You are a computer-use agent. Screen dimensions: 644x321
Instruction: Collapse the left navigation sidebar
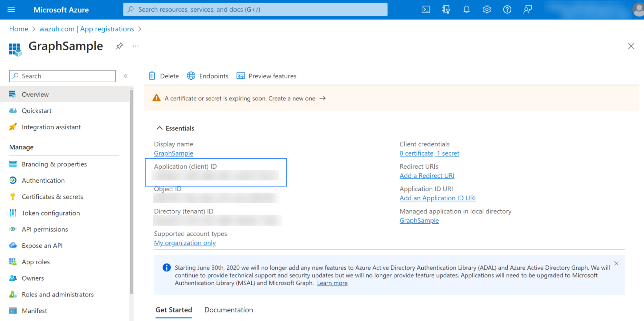[126, 76]
